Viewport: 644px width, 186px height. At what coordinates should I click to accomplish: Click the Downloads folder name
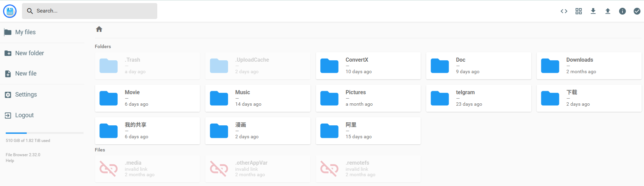tap(580, 60)
